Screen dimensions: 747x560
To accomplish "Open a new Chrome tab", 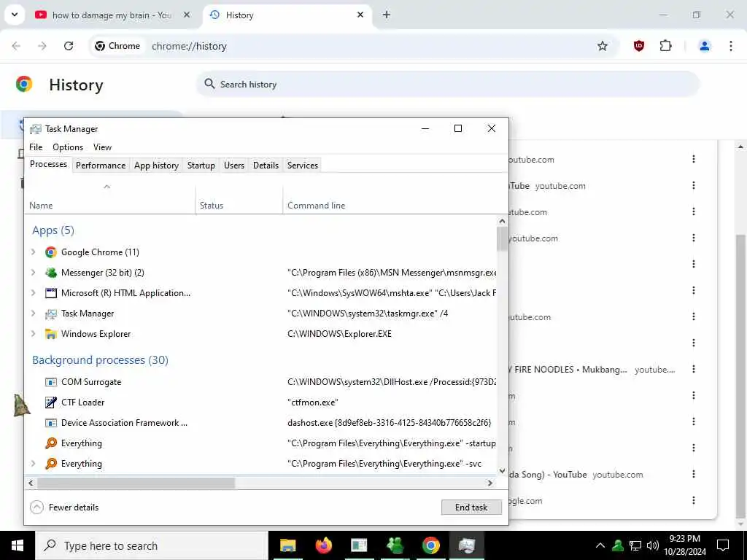I will coord(387,15).
